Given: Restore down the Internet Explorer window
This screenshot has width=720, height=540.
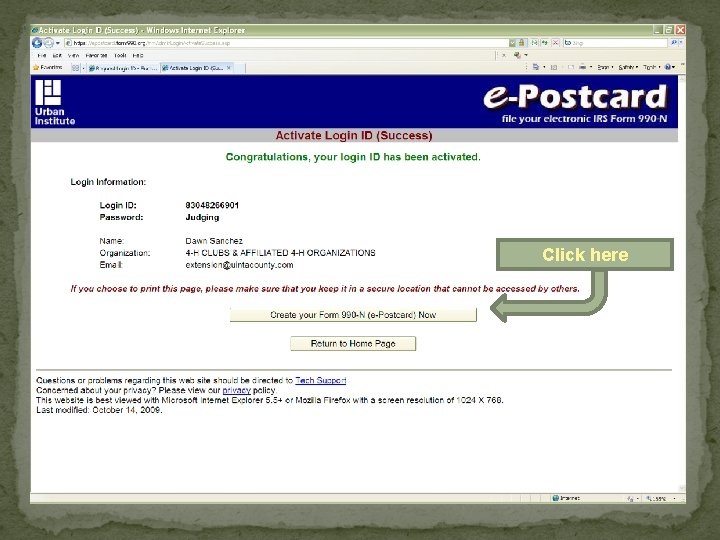Looking at the screenshot, I should [x=669, y=30].
